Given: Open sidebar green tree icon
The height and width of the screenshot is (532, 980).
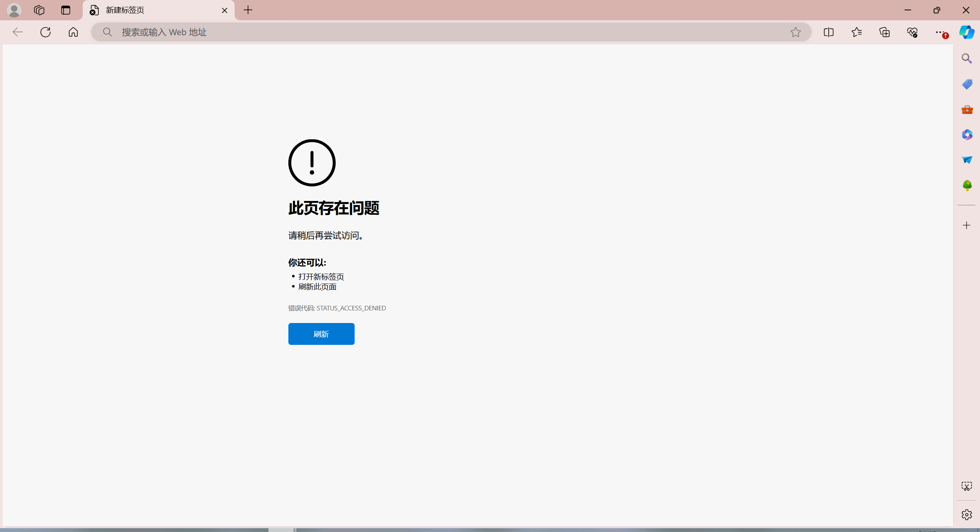Looking at the screenshot, I should [x=967, y=186].
